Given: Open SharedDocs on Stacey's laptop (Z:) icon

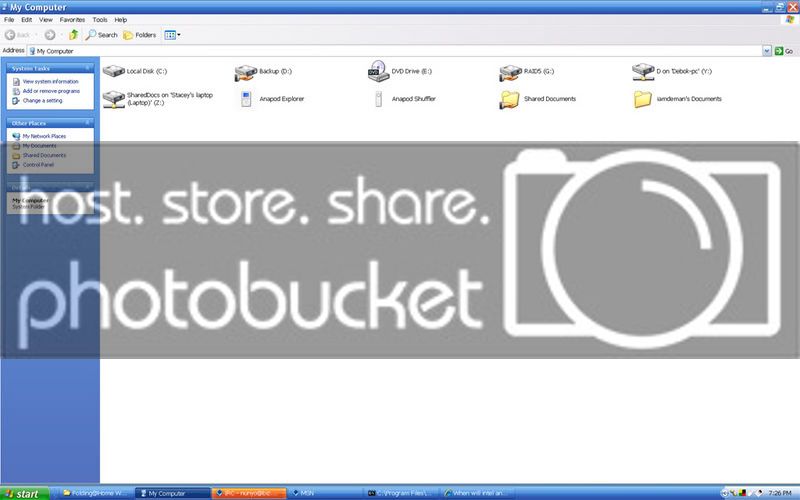Looking at the screenshot, I should click(x=114, y=99).
